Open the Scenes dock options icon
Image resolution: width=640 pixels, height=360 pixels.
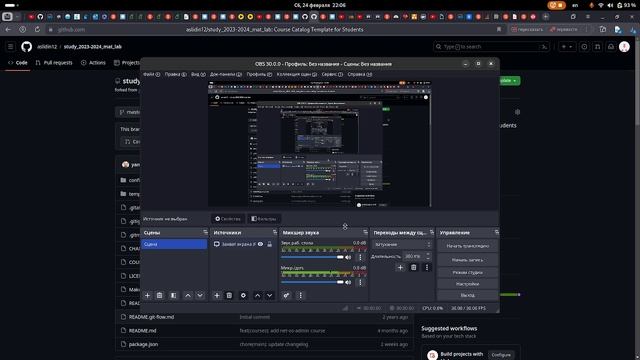[205, 232]
